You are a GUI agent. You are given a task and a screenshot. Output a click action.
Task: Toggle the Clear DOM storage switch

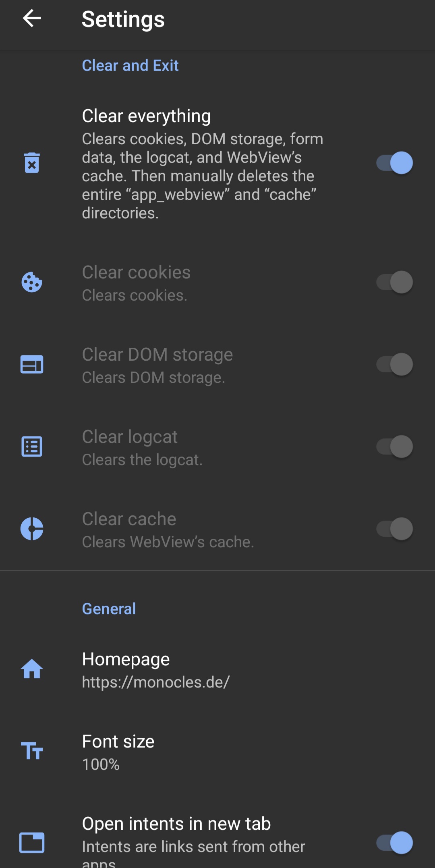[x=394, y=364]
